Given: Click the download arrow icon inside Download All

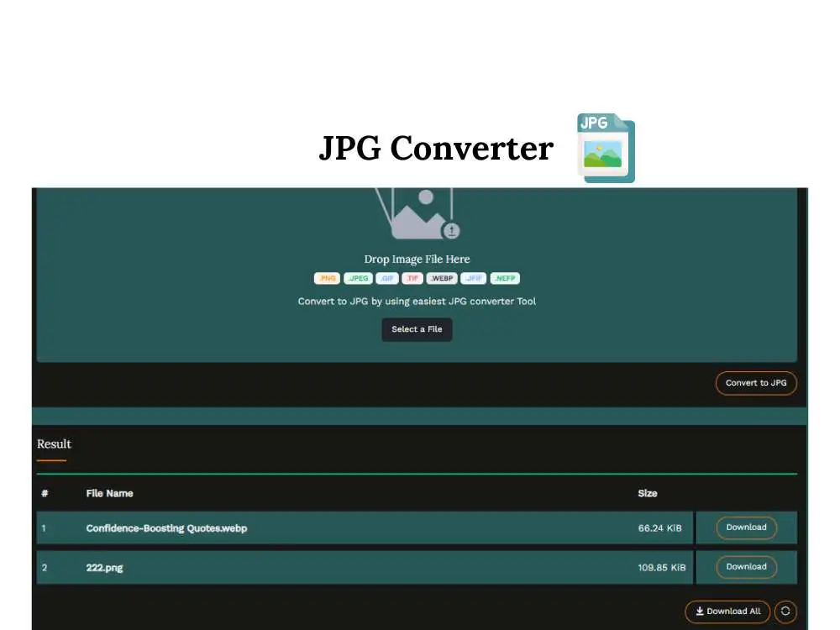Looking at the screenshot, I should tap(698, 612).
